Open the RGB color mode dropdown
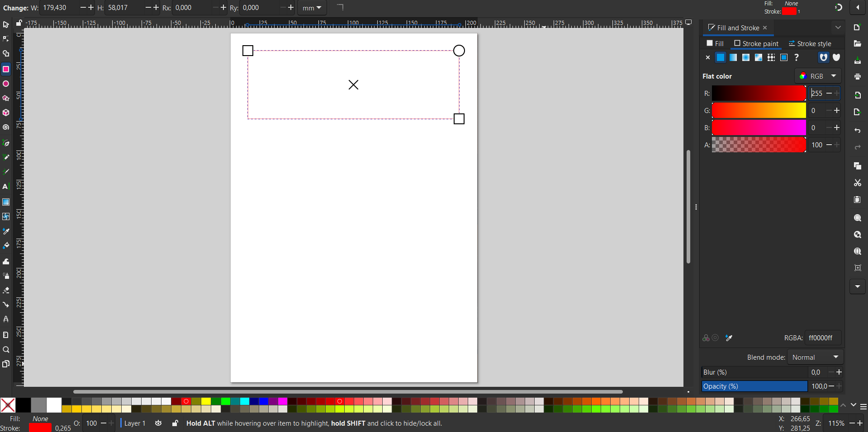Screen dimensions: 868x432 point(818,76)
